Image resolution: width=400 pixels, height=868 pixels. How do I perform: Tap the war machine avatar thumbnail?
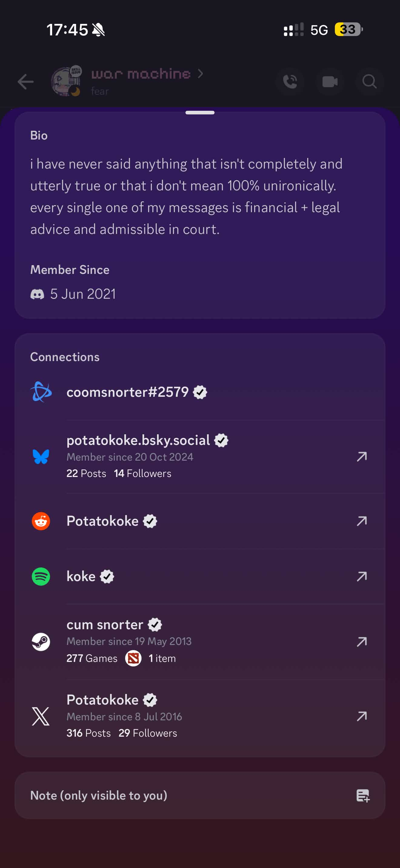point(66,81)
